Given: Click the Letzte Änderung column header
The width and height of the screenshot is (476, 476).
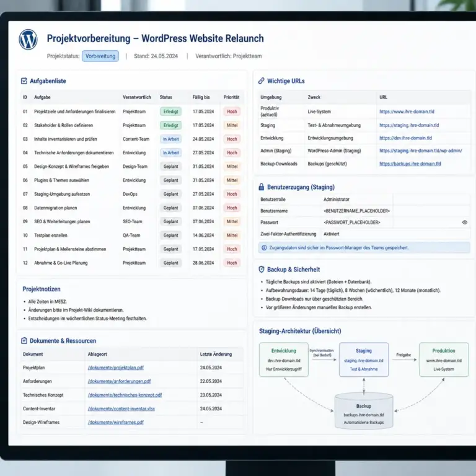Looking at the screenshot, I should tap(216, 355).
